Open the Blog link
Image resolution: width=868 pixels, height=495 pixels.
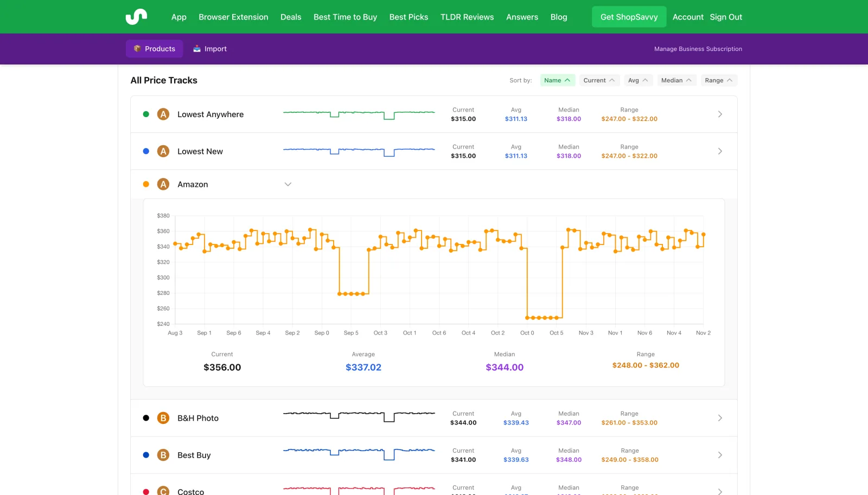click(x=559, y=17)
